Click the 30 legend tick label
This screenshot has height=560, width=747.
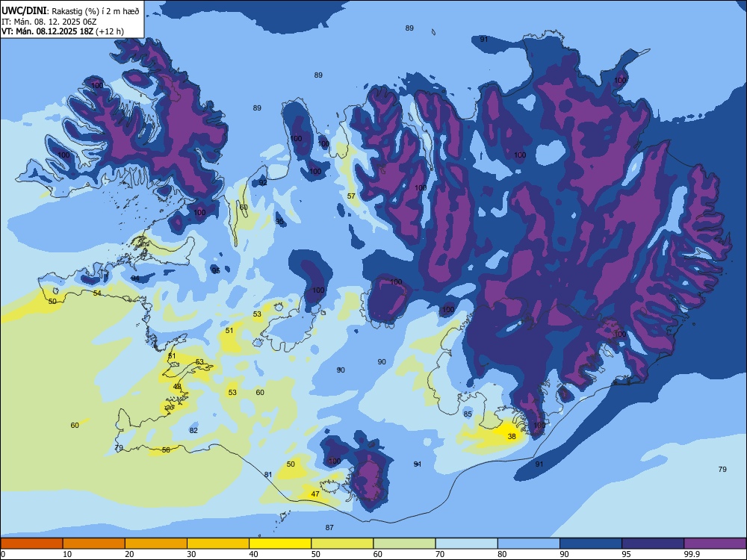click(x=191, y=554)
